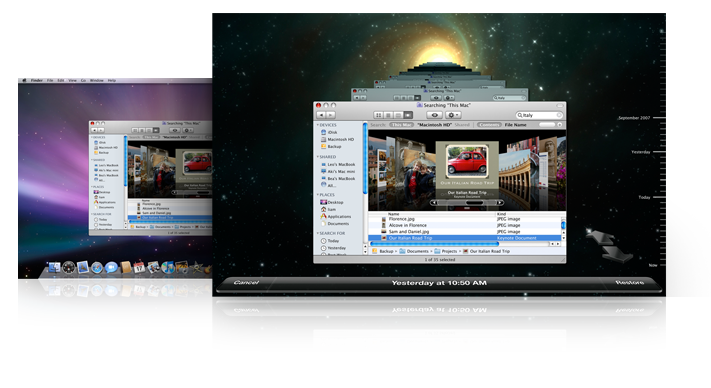Set search scope to Shared
Screen dimensions: 711x388
click(x=462, y=125)
